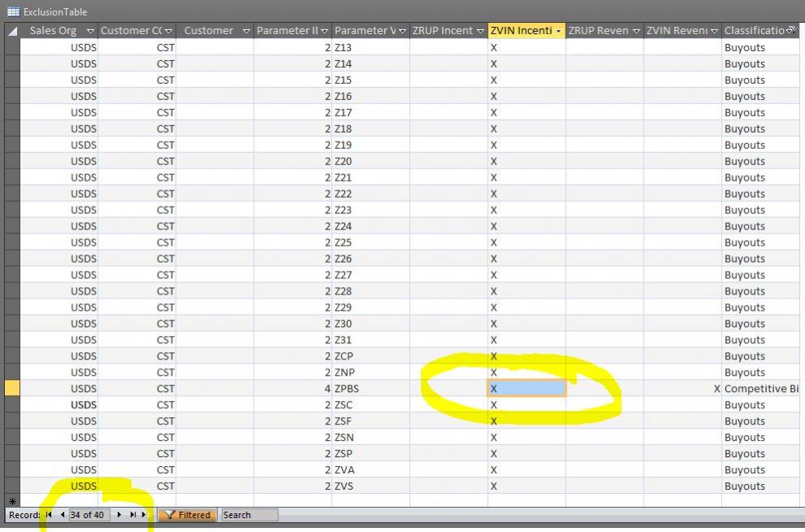Click the Z31 parameter value cell

(370, 340)
